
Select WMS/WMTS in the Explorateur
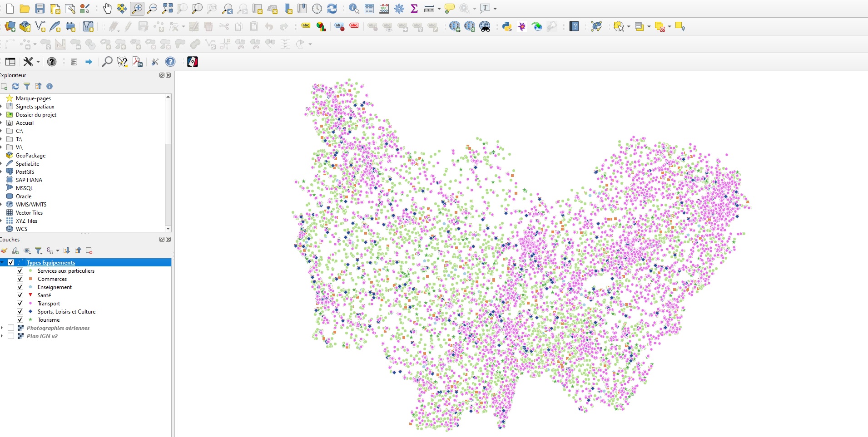click(31, 204)
